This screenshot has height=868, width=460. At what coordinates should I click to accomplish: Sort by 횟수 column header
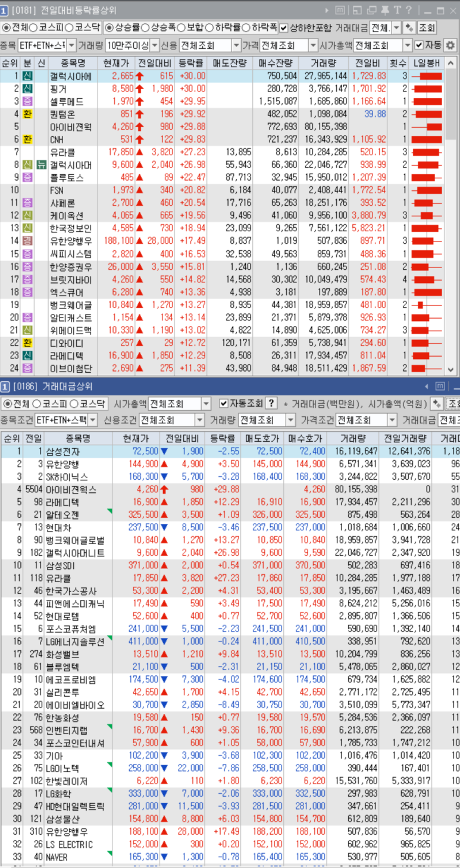398,63
